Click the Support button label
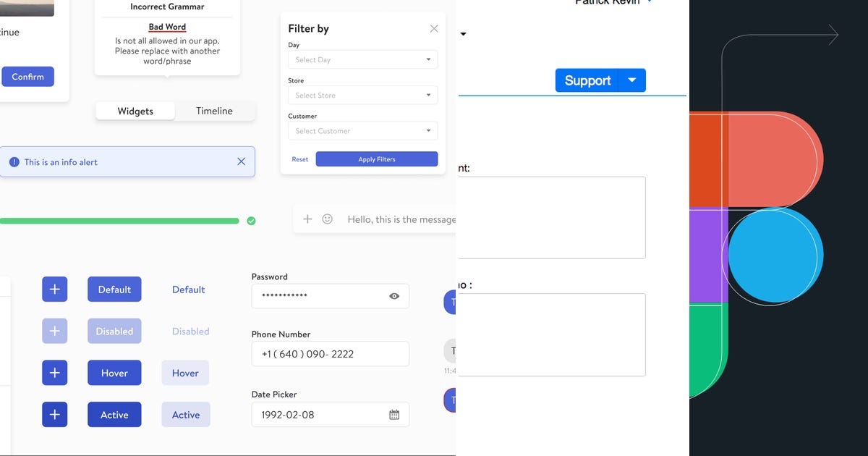 [587, 80]
